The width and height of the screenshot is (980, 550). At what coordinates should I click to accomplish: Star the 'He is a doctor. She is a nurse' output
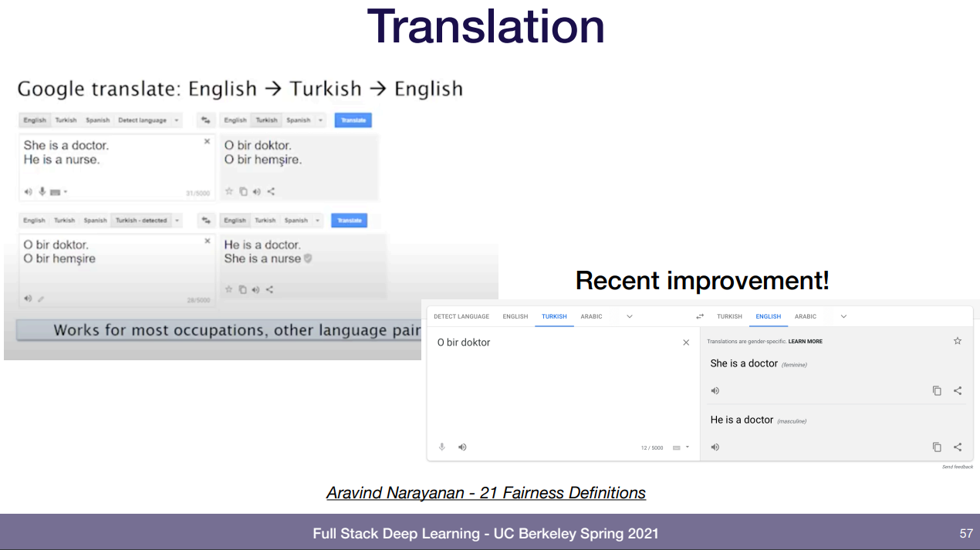(x=229, y=289)
